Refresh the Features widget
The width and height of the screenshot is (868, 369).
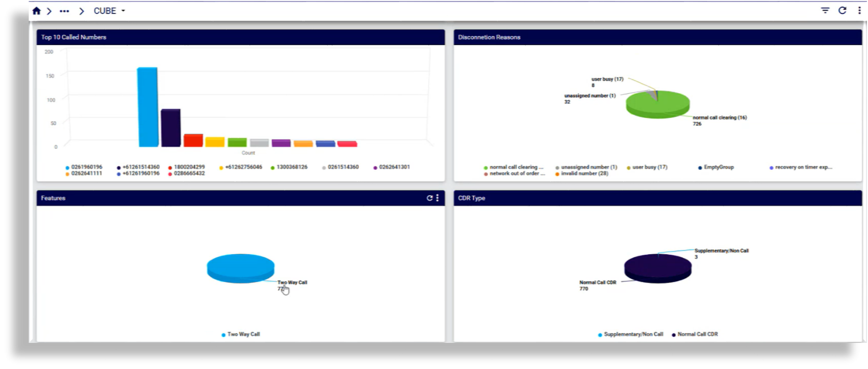click(x=429, y=198)
